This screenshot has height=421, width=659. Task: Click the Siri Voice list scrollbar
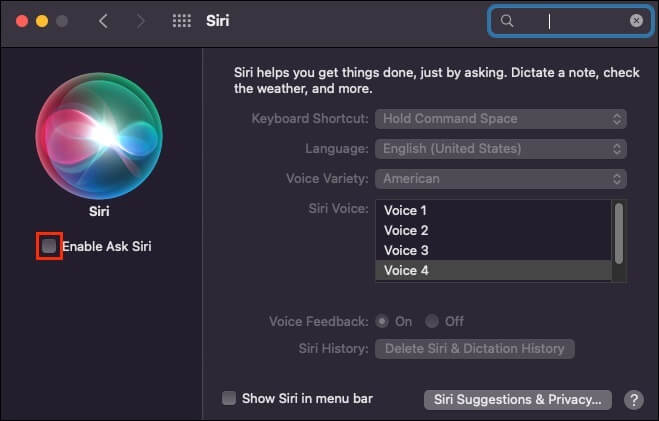click(x=619, y=234)
